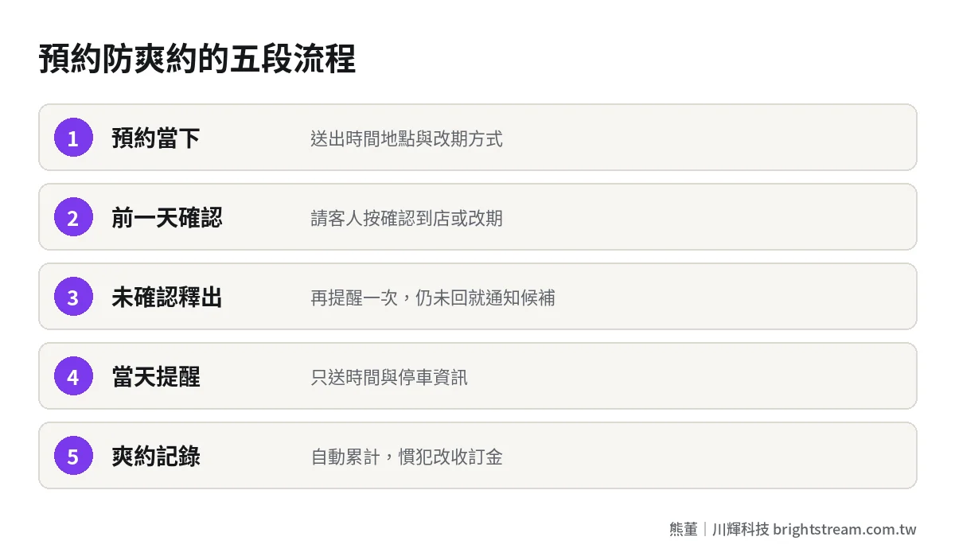Viewport: 955px width, 560px height.
Task: Open the brightstream.com.tw link
Action: pos(844,529)
